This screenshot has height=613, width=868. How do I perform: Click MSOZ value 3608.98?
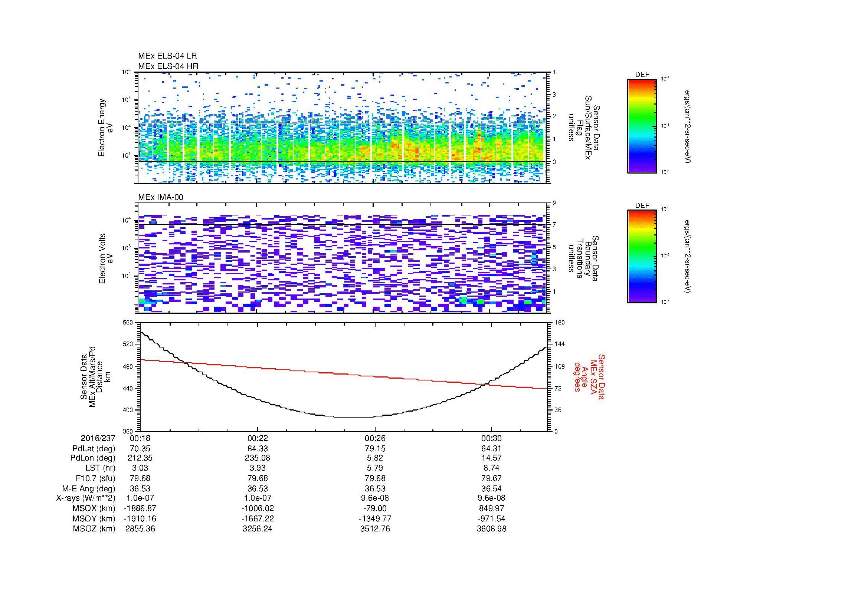(491, 529)
